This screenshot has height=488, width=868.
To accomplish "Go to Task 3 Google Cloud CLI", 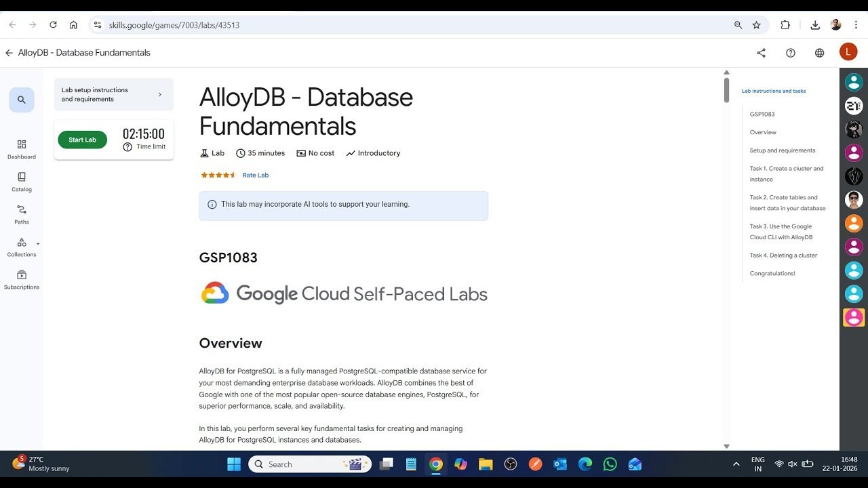I will [781, 232].
